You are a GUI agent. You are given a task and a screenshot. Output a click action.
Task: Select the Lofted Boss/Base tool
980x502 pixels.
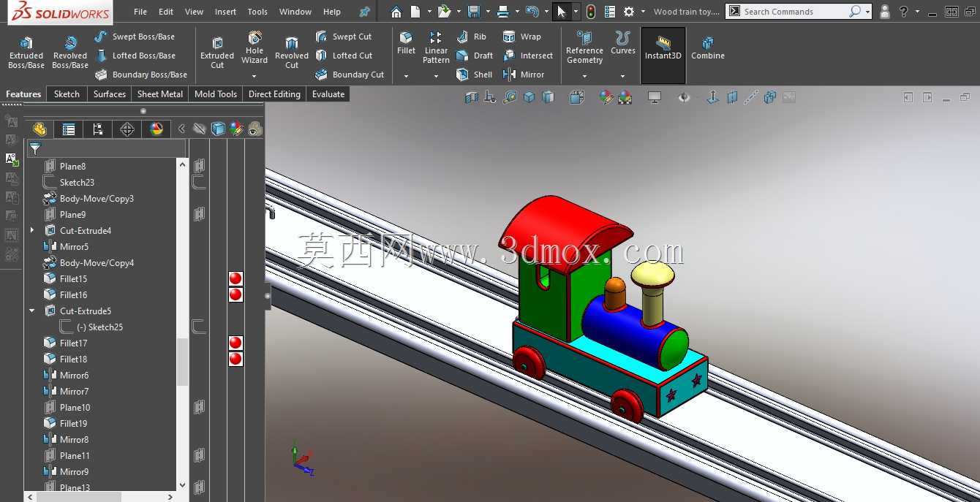pos(135,56)
